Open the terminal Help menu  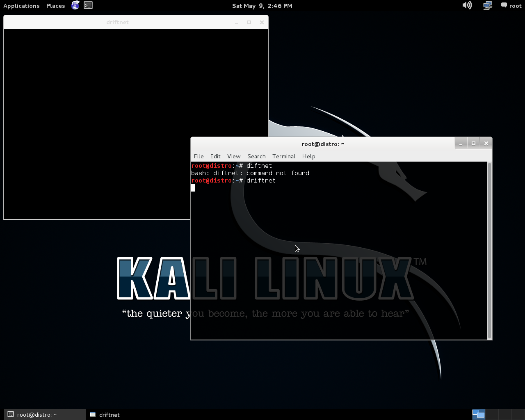coord(308,156)
